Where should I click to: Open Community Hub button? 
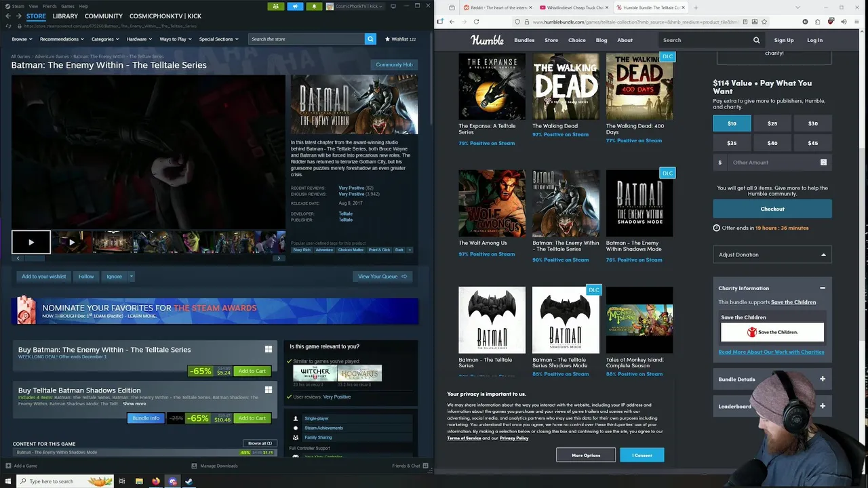tap(394, 64)
